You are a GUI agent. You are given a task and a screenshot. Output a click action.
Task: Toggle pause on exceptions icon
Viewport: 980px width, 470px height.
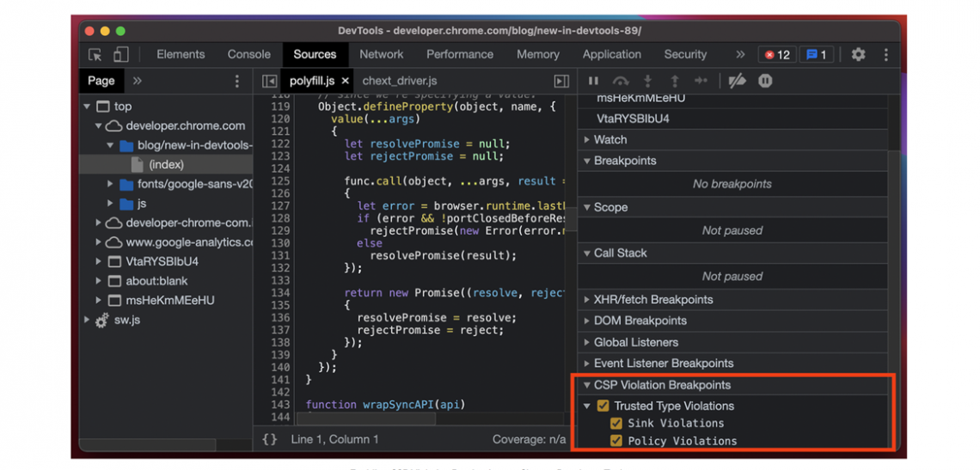(765, 81)
